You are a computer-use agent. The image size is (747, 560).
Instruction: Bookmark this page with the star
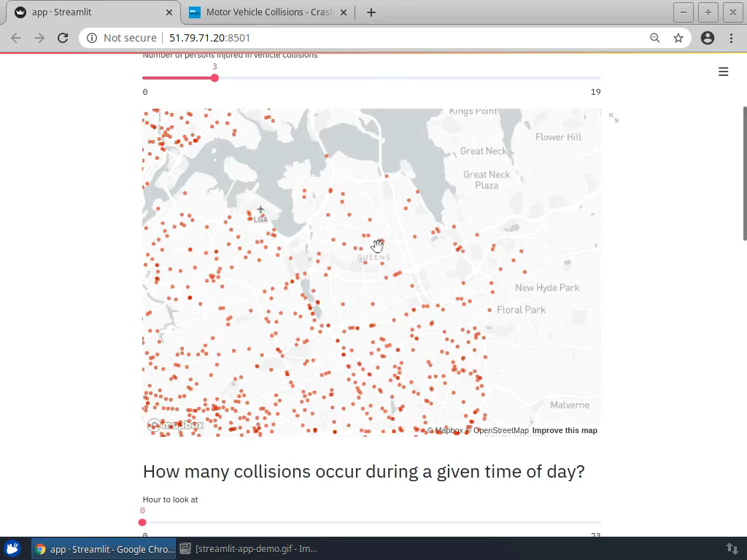pos(678,38)
